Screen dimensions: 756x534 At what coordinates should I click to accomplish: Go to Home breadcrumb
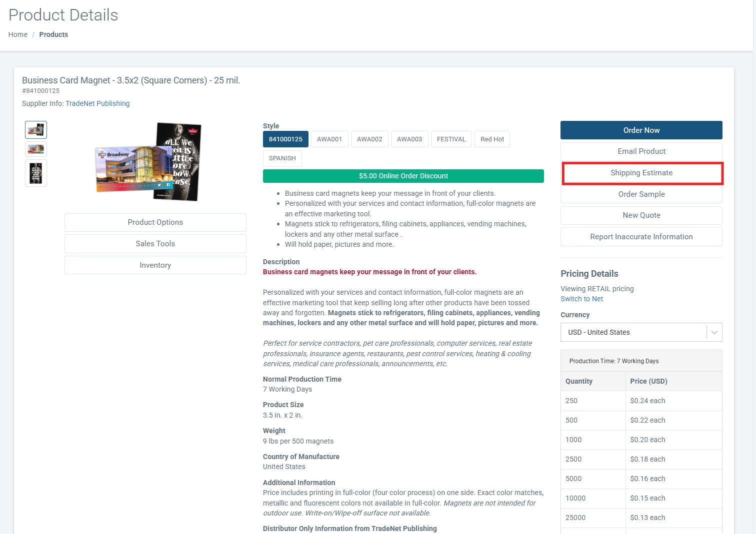(18, 34)
